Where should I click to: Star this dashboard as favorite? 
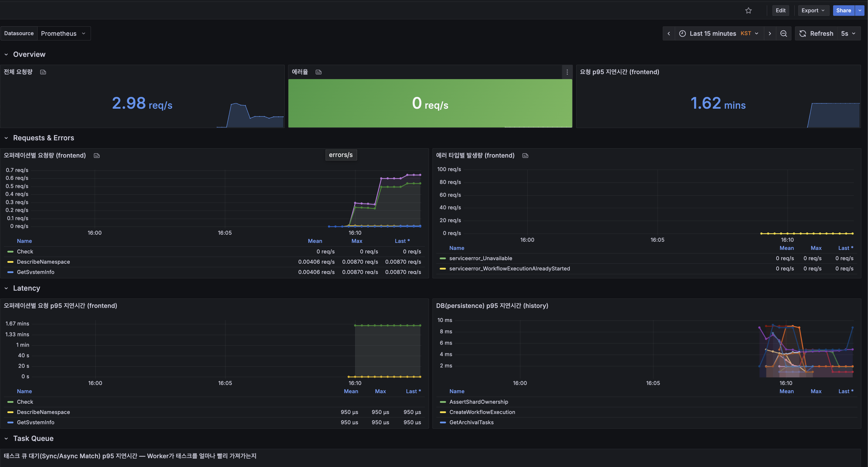point(748,11)
